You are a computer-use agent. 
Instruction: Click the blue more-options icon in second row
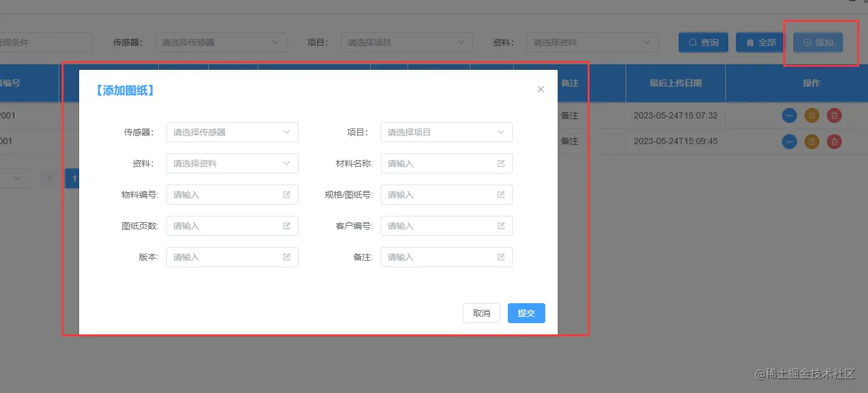click(789, 142)
